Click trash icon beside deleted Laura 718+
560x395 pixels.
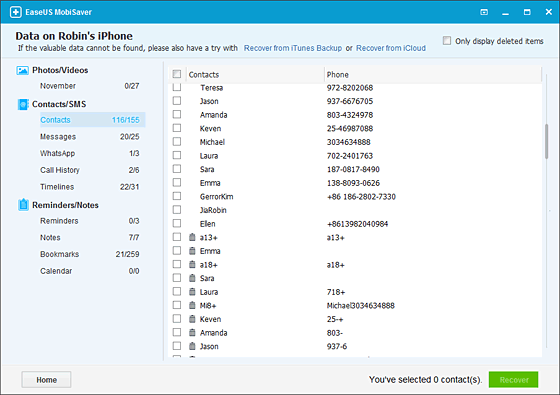192,291
